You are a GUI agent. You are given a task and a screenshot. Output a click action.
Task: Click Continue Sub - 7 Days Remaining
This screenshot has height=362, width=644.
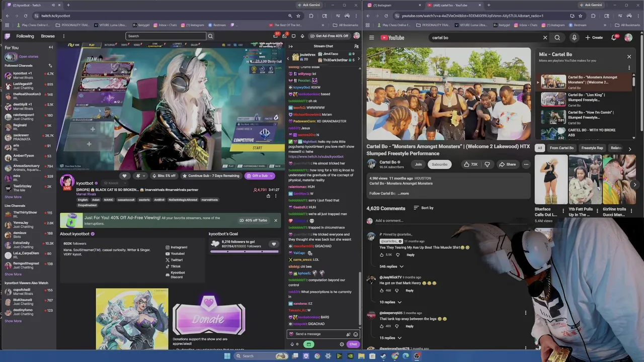point(211,176)
